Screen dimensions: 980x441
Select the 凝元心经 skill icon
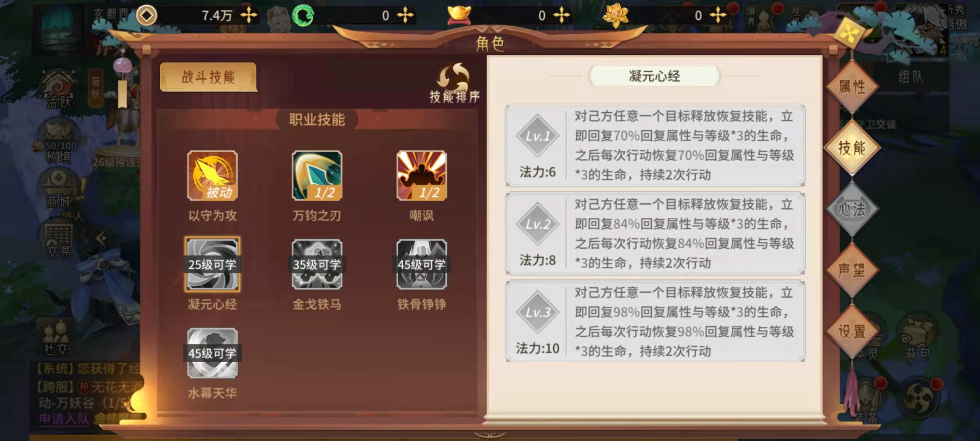212,264
